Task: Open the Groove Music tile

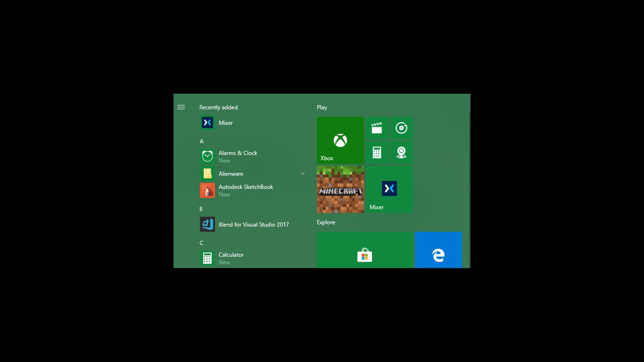Action: coord(401,128)
